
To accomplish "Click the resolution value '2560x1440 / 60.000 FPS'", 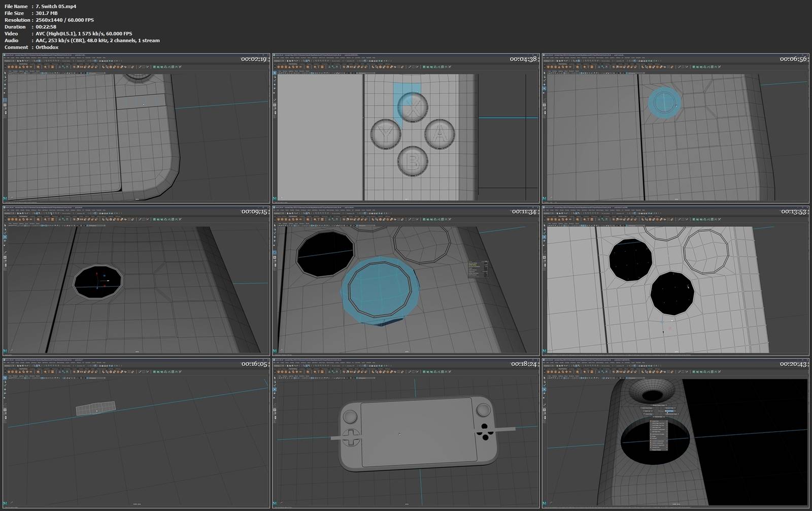I will (64, 20).
